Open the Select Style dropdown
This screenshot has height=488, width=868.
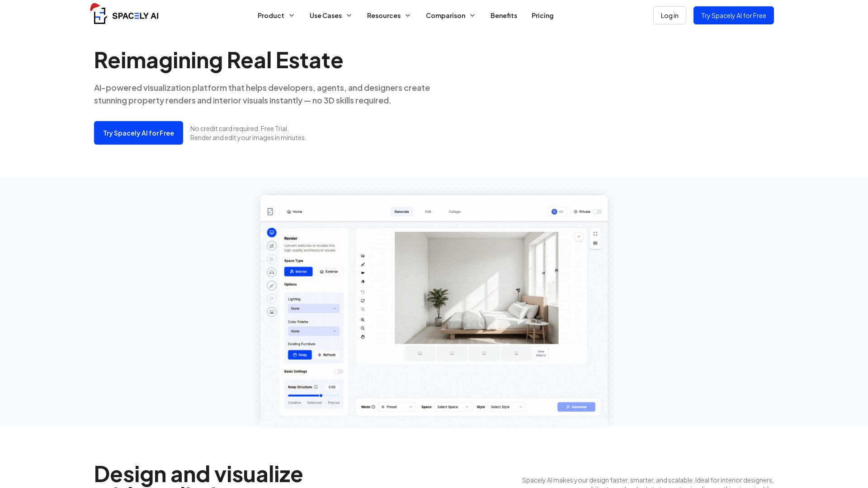(x=506, y=407)
